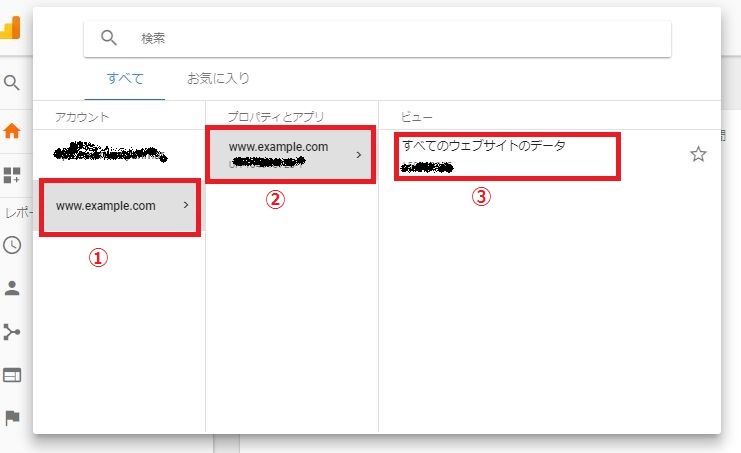Image resolution: width=741 pixels, height=453 pixels.
Task: Open the sidebar search magnifier icon
Action: tap(12, 83)
